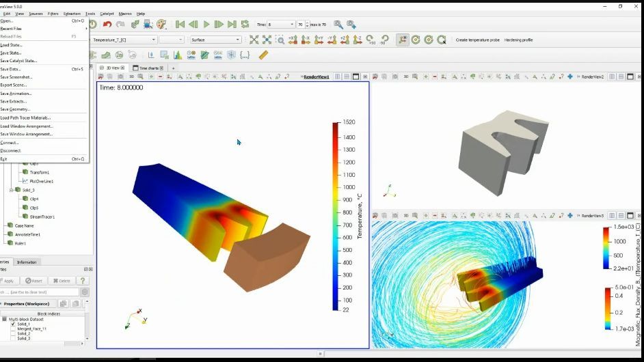Check the Solid_2 block checkbox

(x=13, y=334)
